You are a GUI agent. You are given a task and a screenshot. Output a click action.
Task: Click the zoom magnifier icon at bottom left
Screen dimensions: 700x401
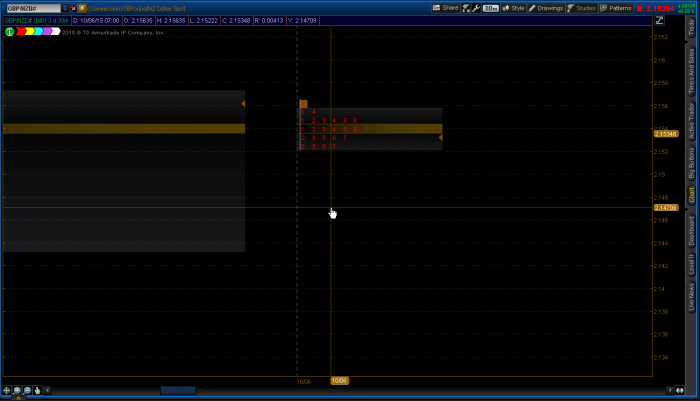pyautogui.click(x=17, y=390)
